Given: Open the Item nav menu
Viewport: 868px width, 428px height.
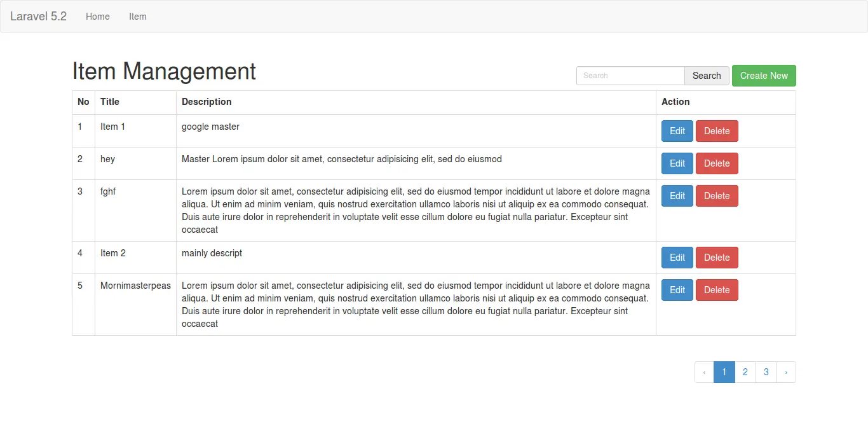Looking at the screenshot, I should [x=137, y=17].
